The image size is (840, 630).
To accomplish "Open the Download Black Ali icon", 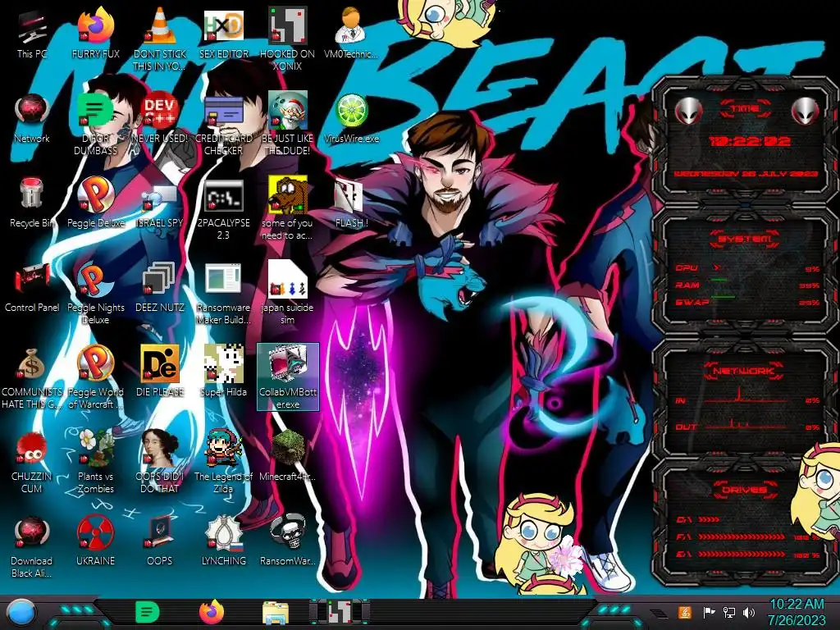I will (32, 546).
